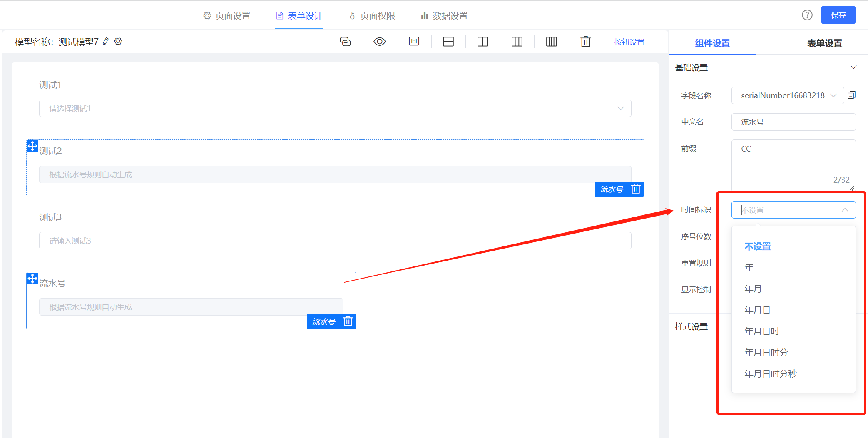Click the copy icon next to field name
868x438 pixels.
[x=852, y=95]
